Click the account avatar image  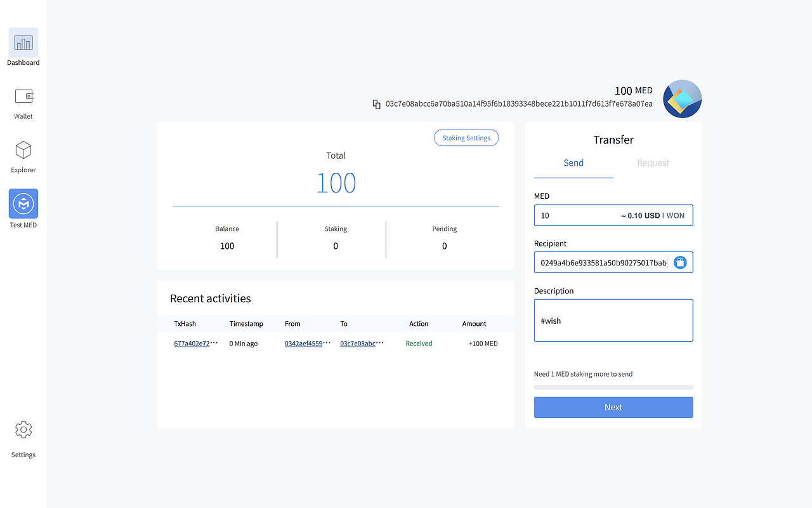[x=682, y=99]
